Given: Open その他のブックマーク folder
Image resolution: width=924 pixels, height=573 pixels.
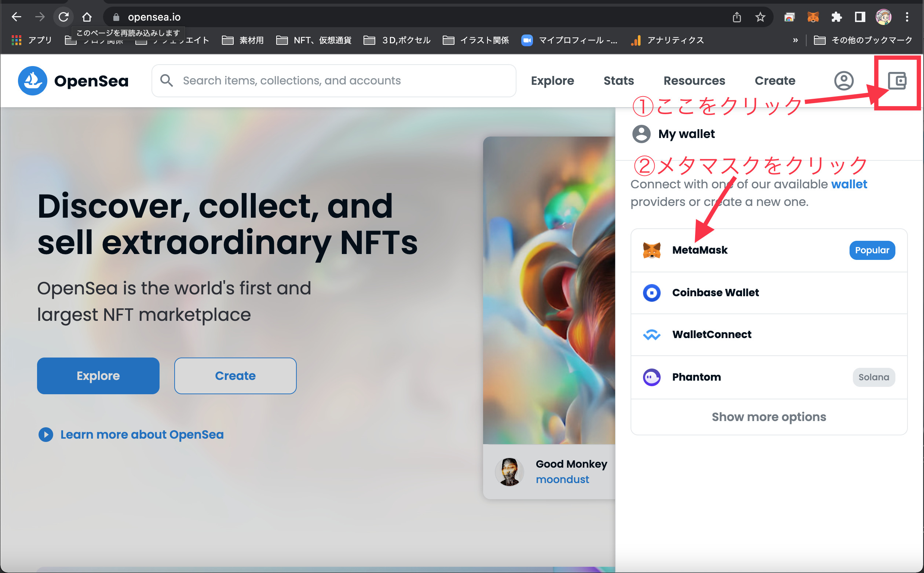Looking at the screenshot, I should tap(863, 40).
